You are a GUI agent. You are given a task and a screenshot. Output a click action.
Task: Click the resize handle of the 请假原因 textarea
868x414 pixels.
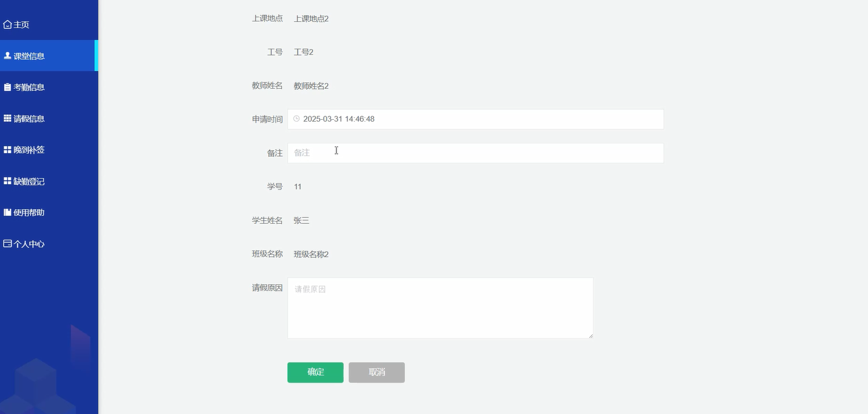pyautogui.click(x=590, y=335)
